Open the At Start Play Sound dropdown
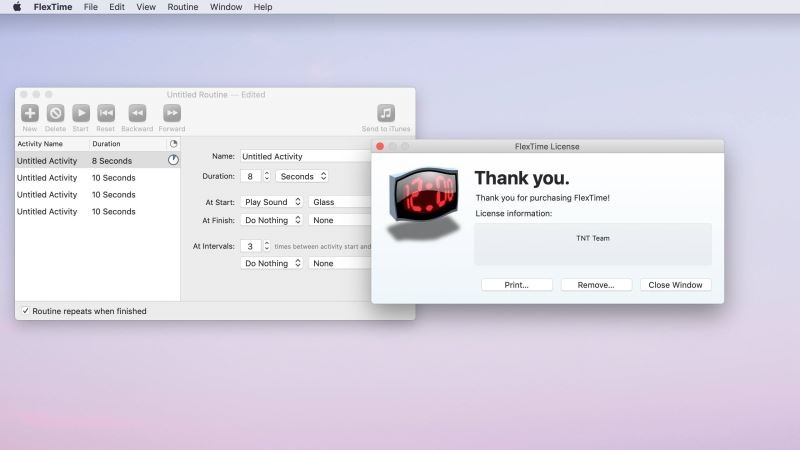Image resolution: width=800 pixels, height=450 pixels. [x=272, y=202]
